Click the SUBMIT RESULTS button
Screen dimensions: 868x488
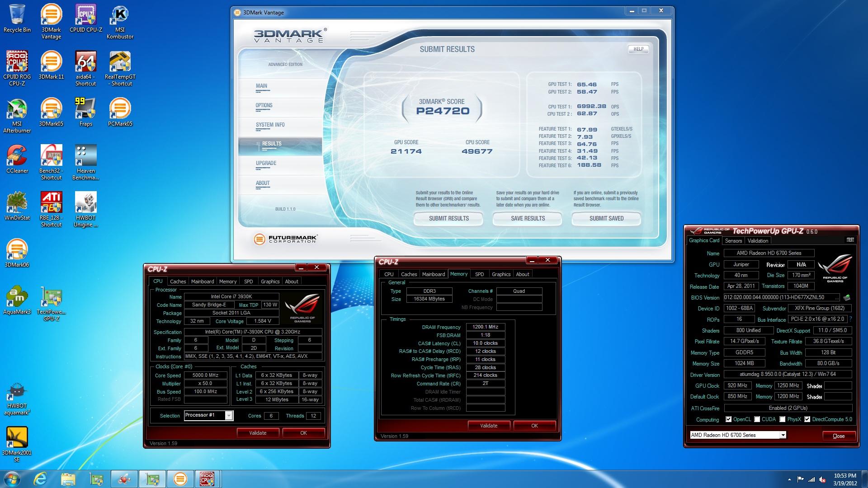tap(448, 219)
